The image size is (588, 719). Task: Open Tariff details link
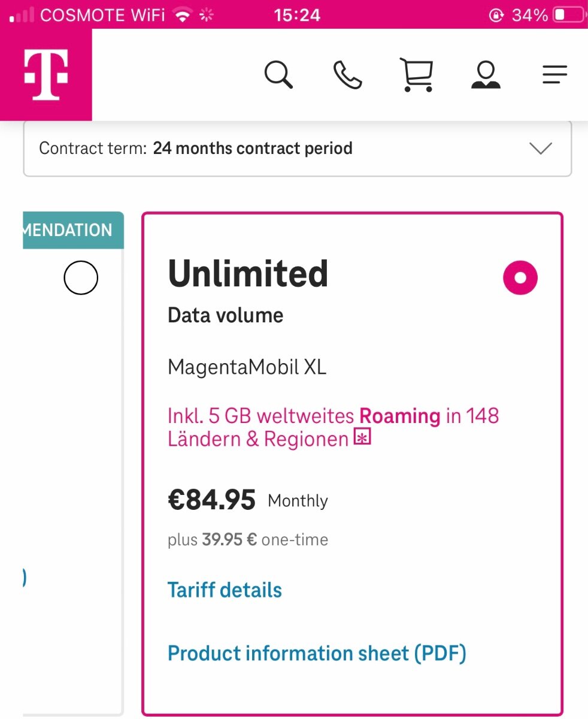[225, 590]
